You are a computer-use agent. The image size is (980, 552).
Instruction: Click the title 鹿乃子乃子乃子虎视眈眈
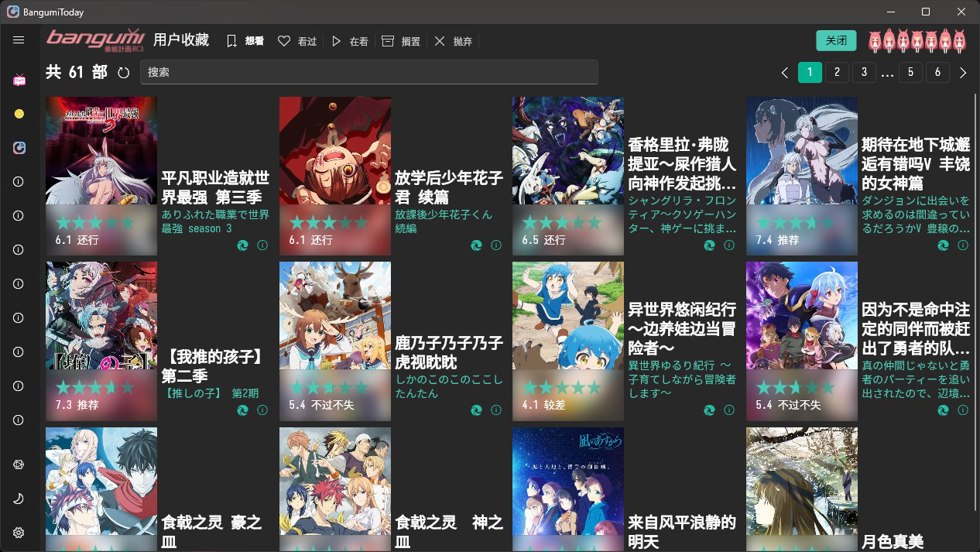click(x=449, y=352)
